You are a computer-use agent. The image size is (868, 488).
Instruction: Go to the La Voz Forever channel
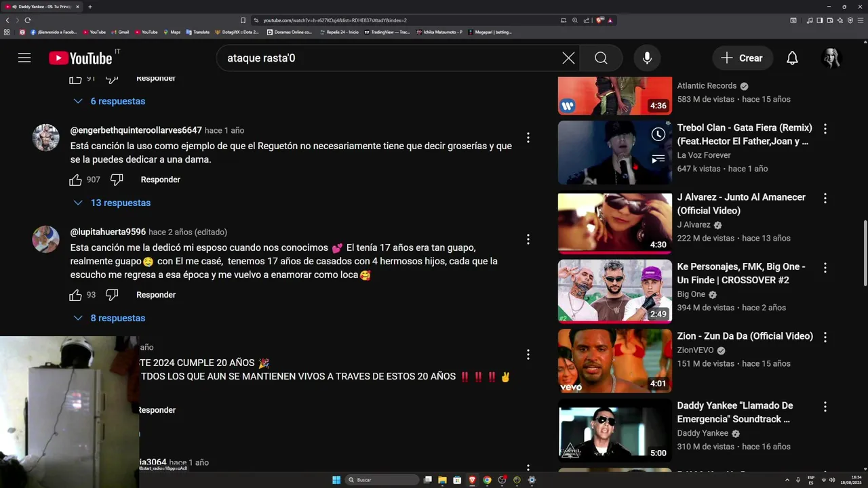704,155
